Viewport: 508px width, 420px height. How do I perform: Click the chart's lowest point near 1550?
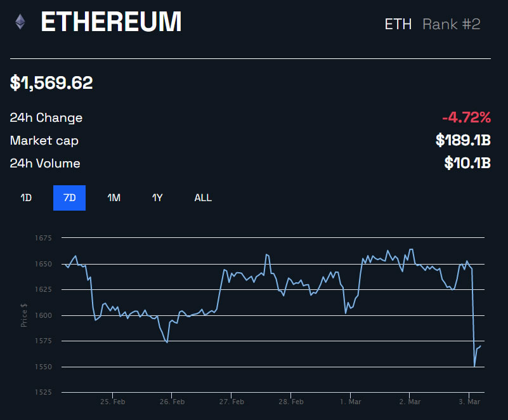point(474,366)
